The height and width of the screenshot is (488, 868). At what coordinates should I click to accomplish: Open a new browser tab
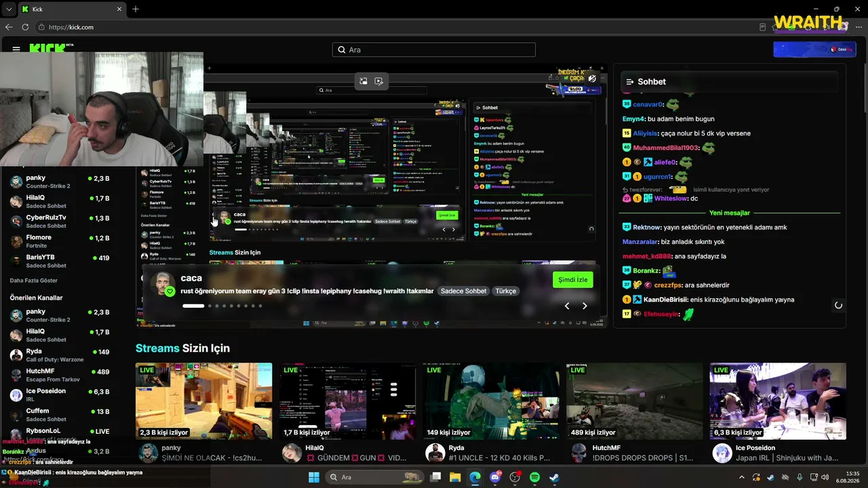coord(136,9)
